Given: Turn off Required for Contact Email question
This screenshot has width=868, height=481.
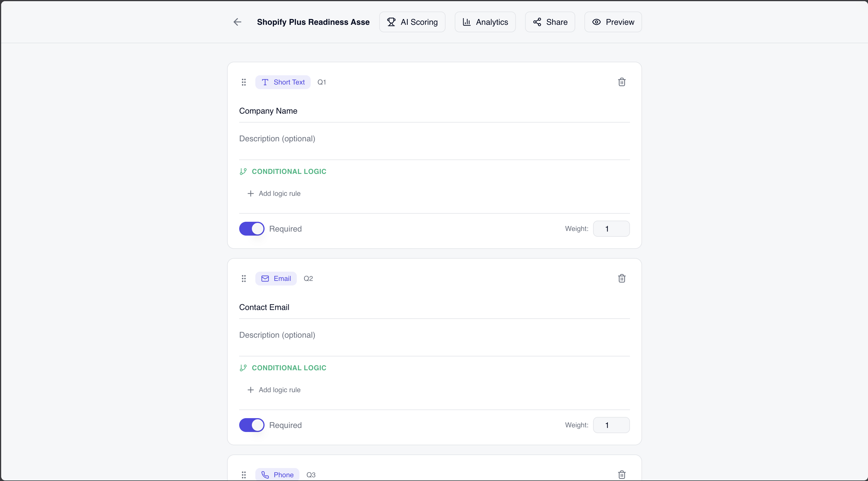Looking at the screenshot, I should [251, 425].
